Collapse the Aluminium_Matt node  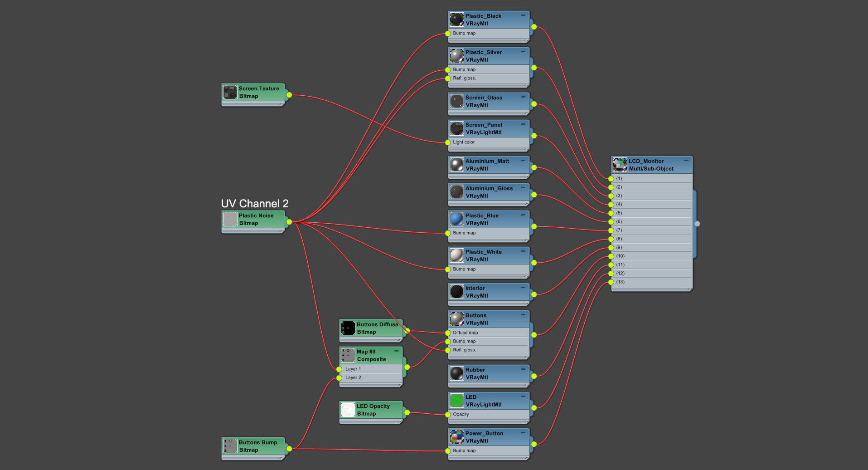point(523,161)
